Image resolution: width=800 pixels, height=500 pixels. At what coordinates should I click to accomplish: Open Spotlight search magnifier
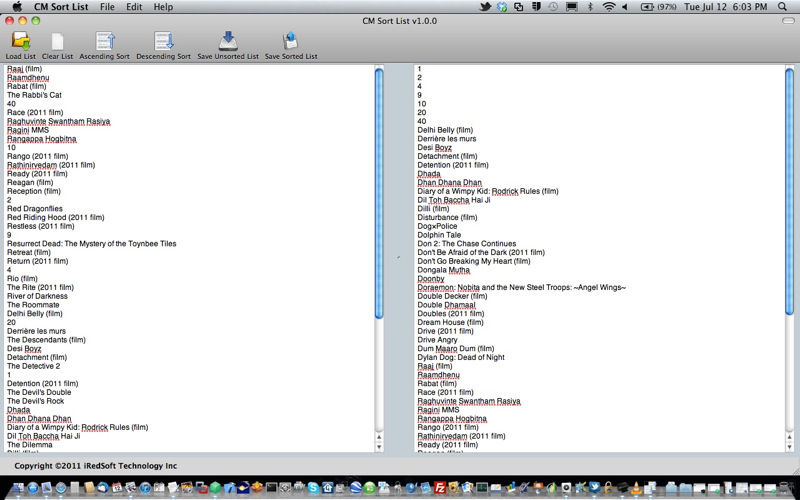[x=782, y=7]
